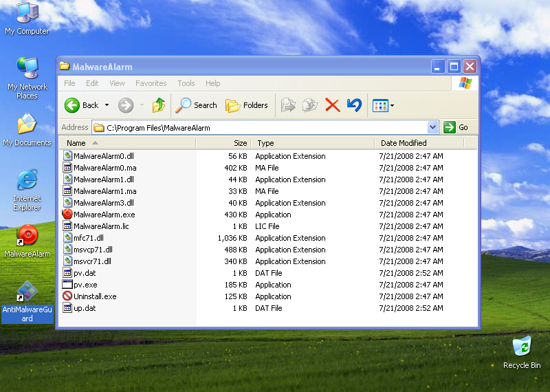Viewport: 550px width, 392px height.
Task: Click the 430 KB size value
Action: click(236, 215)
